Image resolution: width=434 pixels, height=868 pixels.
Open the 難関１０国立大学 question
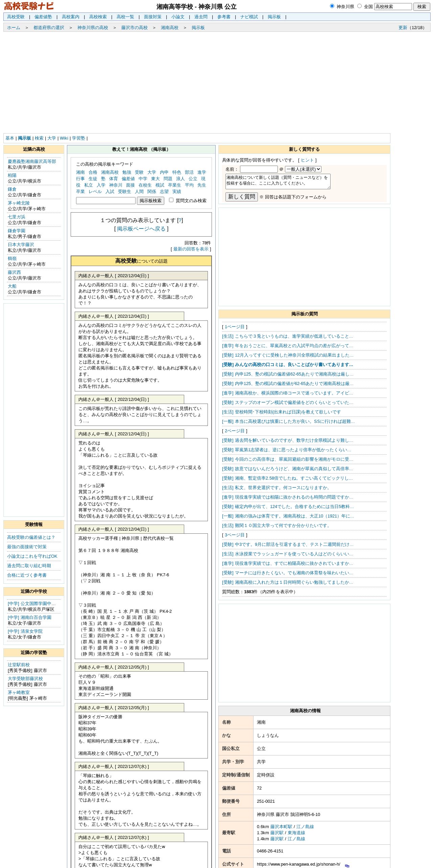276,526
